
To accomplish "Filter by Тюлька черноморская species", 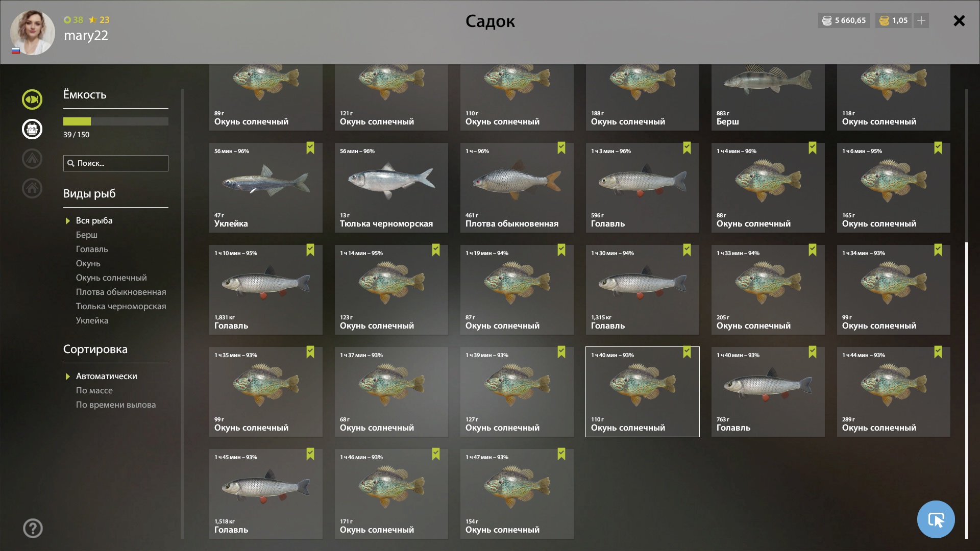I will pyautogui.click(x=121, y=306).
